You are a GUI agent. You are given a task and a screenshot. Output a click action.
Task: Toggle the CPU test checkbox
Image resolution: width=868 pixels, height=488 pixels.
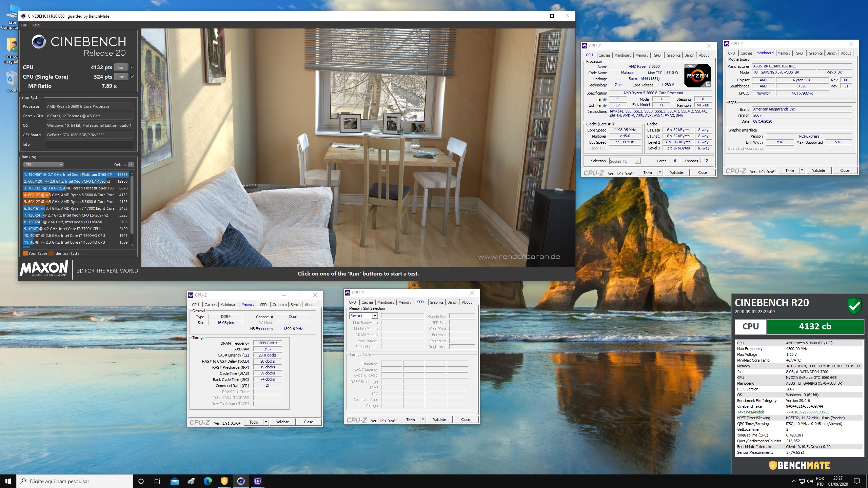(x=132, y=67)
